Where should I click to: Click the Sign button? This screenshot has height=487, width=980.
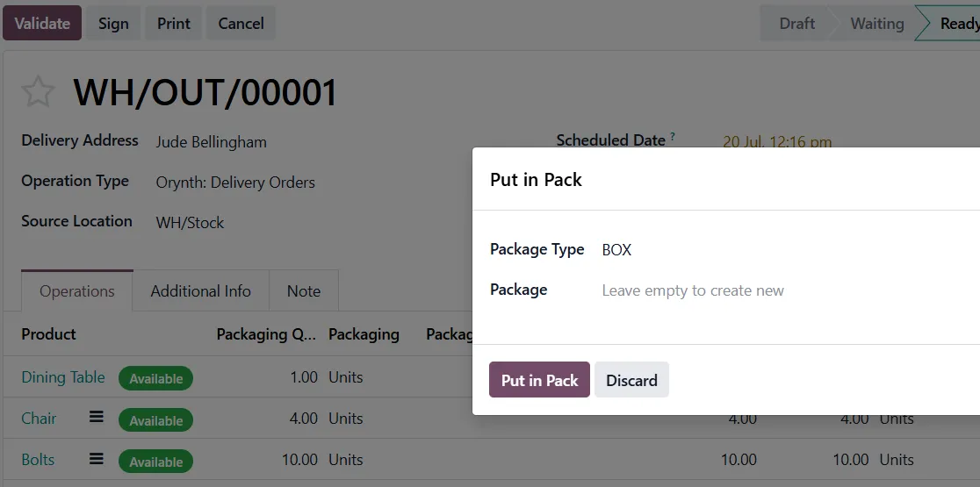tap(113, 23)
